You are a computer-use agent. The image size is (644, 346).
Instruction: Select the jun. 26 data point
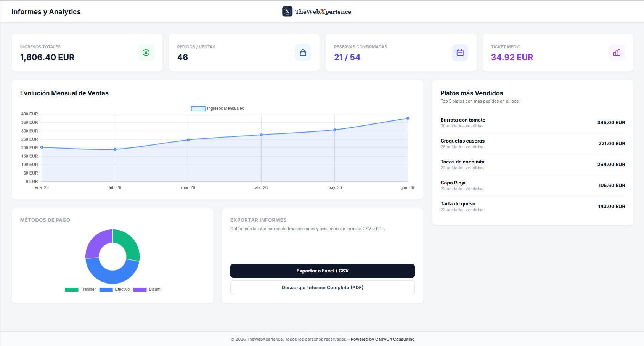(408, 118)
